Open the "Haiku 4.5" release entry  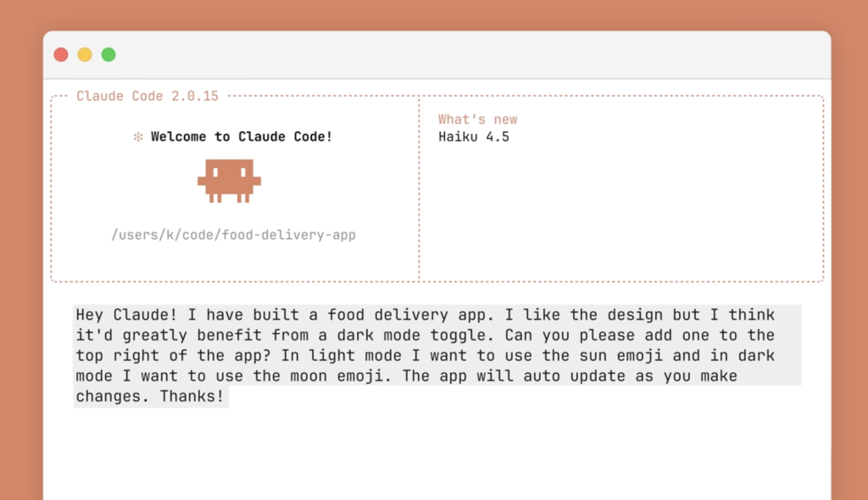473,136
